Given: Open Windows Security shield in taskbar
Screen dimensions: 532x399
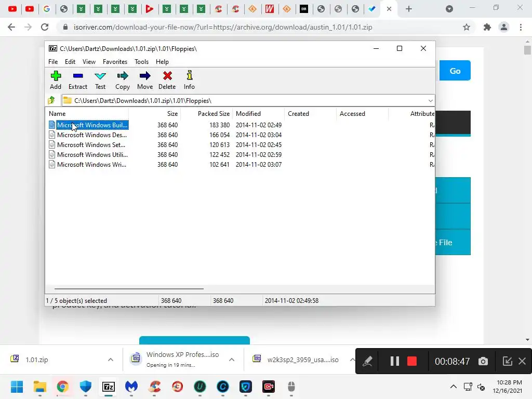Looking at the screenshot, I should pyautogui.click(x=86, y=387).
